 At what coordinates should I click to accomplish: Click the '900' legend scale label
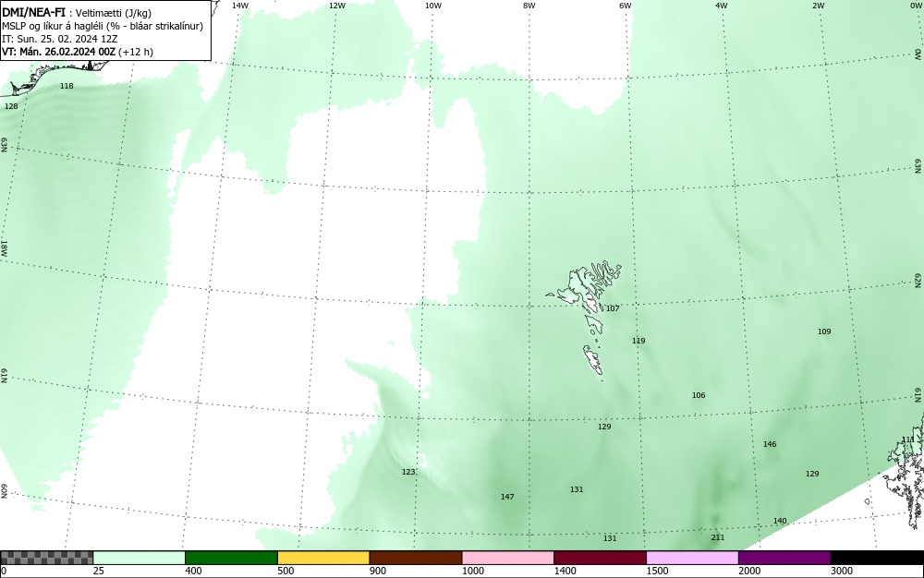click(378, 571)
